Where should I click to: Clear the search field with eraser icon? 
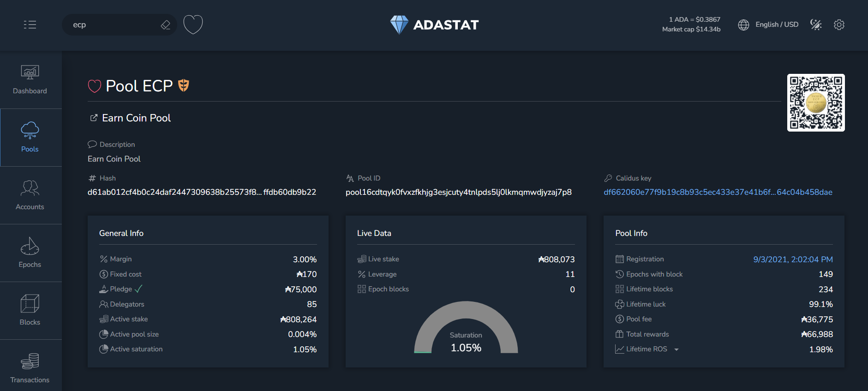point(165,25)
